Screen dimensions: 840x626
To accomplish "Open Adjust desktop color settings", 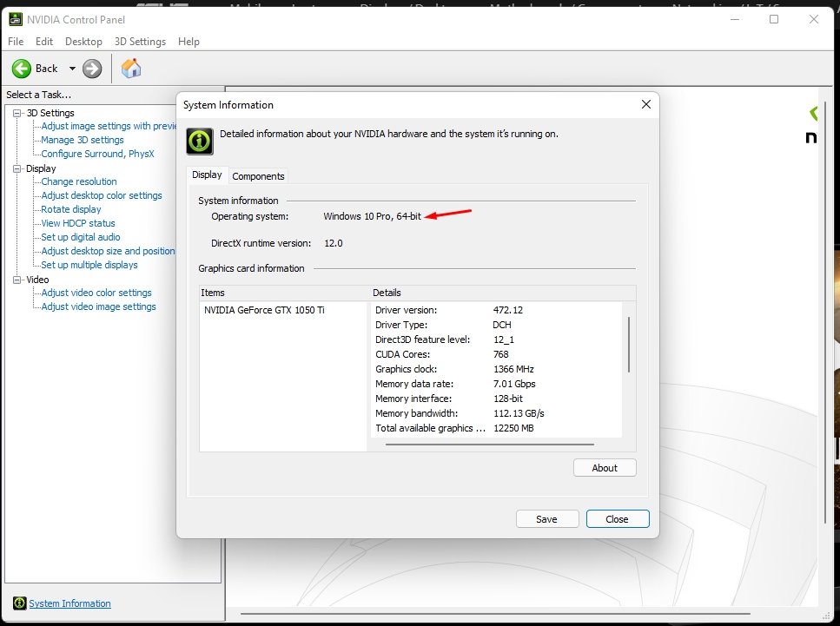I will pos(102,195).
